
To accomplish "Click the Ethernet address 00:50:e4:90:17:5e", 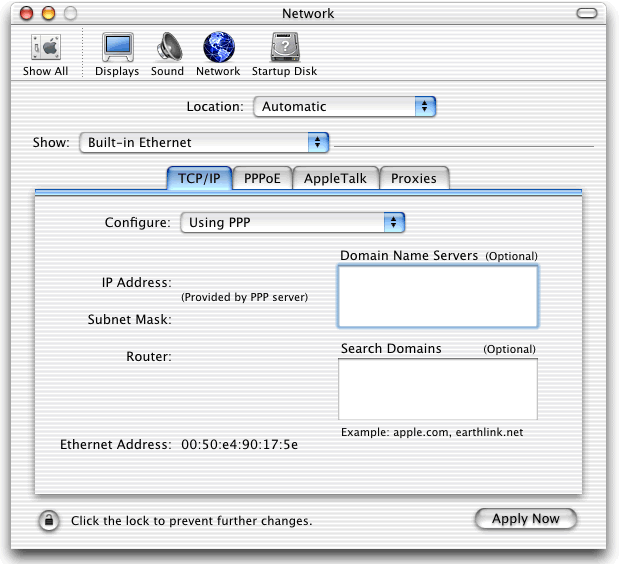I will tap(240, 445).
